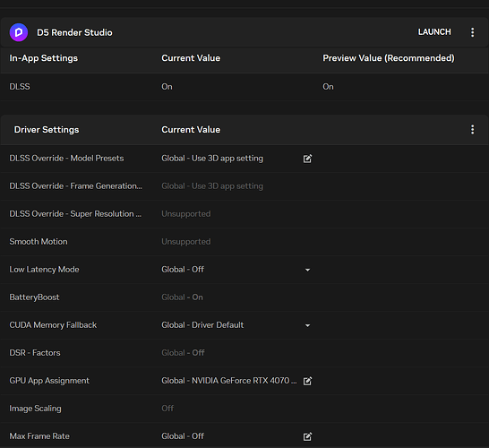Click Smooth Motion Unsupported value

tap(186, 241)
